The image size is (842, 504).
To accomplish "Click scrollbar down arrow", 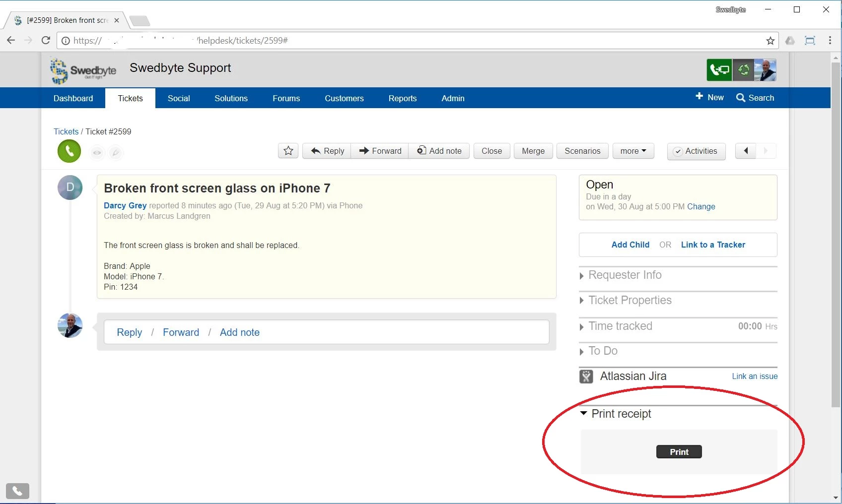I will 836,498.
